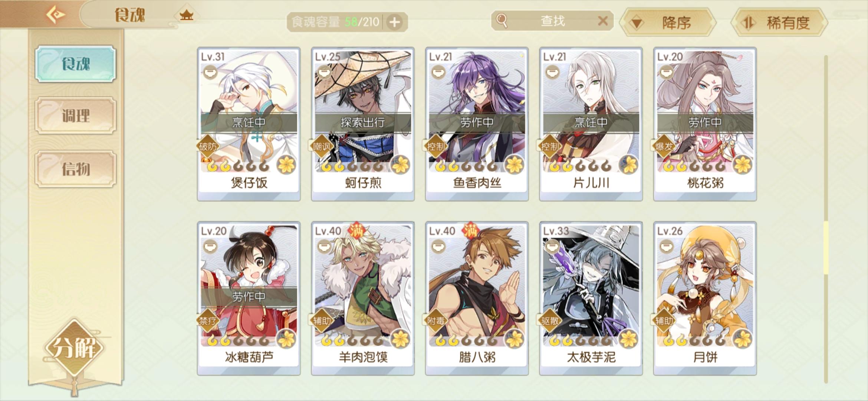868x401 pixels.
Task: Select the 鱼香肉丝 character card
Action: (477, 124)
